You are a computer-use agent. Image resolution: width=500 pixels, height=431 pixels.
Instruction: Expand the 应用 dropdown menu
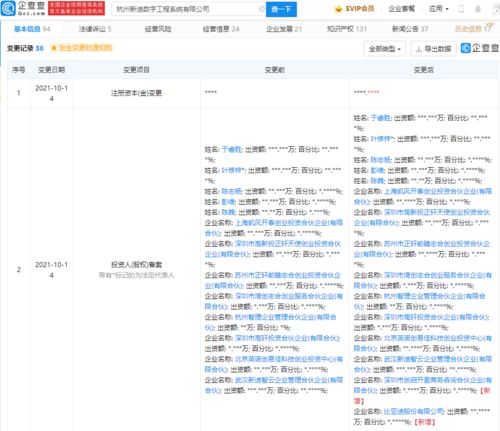[x=439, y=9]
